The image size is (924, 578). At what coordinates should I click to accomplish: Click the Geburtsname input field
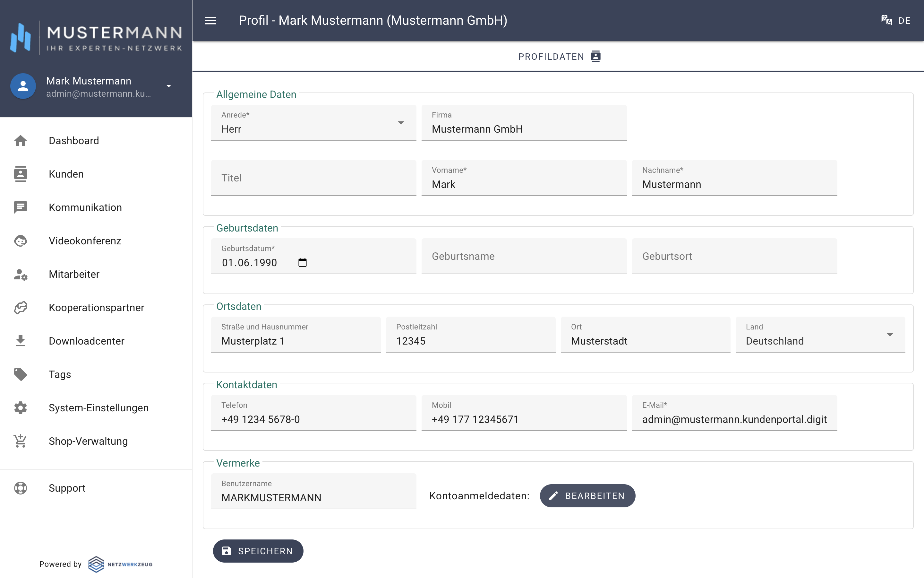point(524,256)
